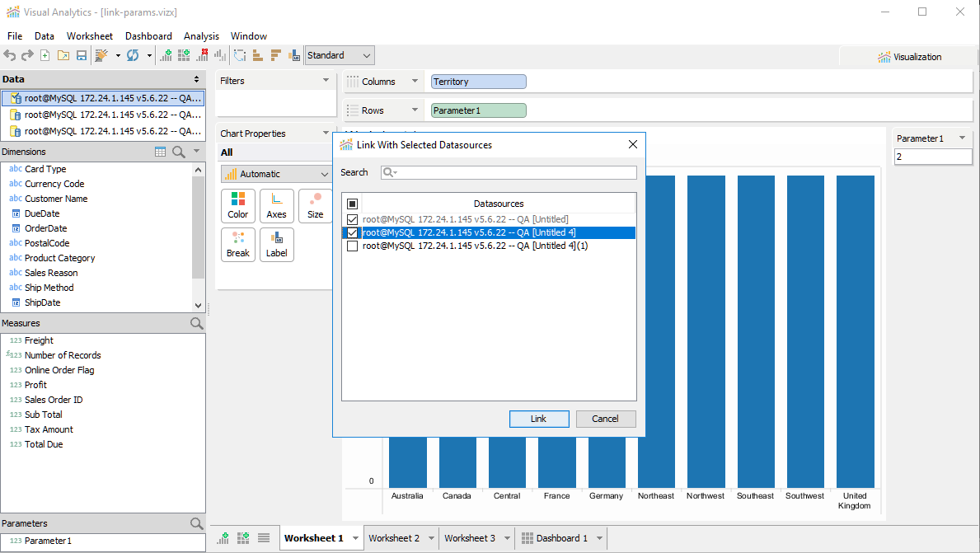Open the Standard view size dropdown

(340, 55)
